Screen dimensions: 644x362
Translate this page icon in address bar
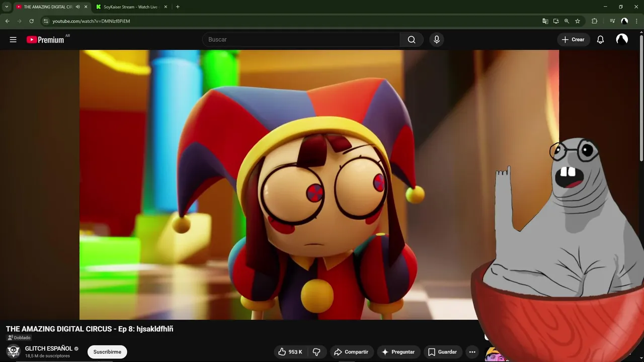click(545, 21)
